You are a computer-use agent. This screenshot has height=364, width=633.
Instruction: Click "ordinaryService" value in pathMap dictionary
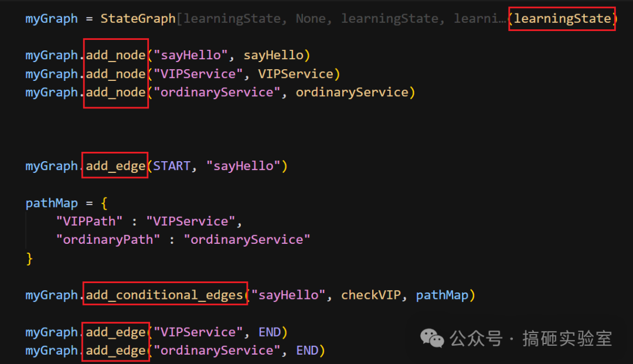(x=247, y=240)
